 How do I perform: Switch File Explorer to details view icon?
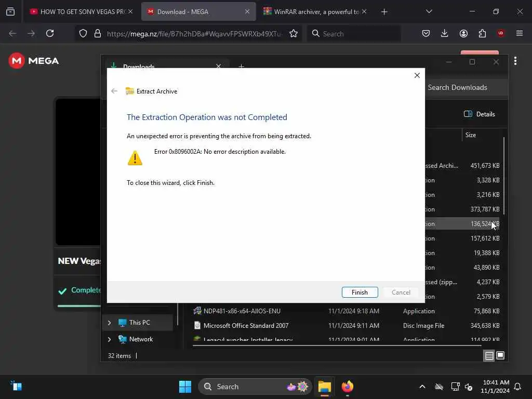click(489, 355)
